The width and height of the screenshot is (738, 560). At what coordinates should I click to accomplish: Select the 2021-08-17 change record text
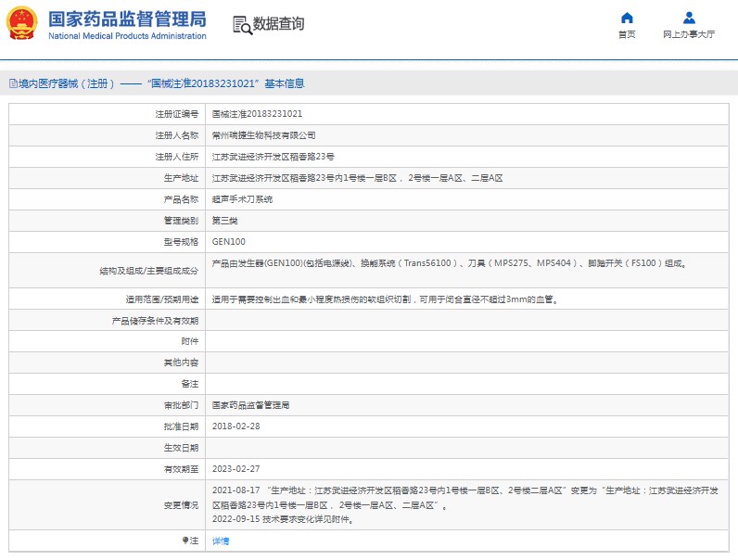[x=465, y=498]
